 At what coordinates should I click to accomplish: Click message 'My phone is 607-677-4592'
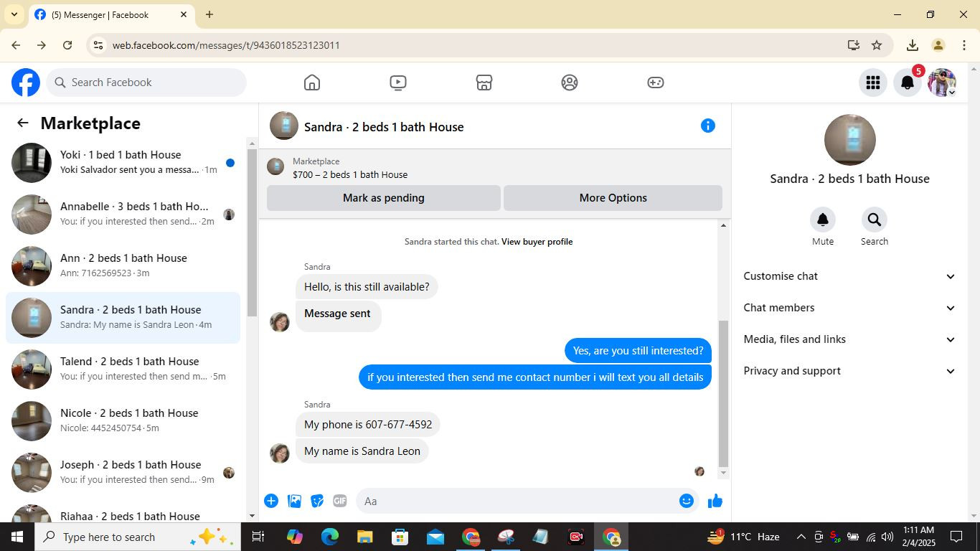click(x=368, y=425)
